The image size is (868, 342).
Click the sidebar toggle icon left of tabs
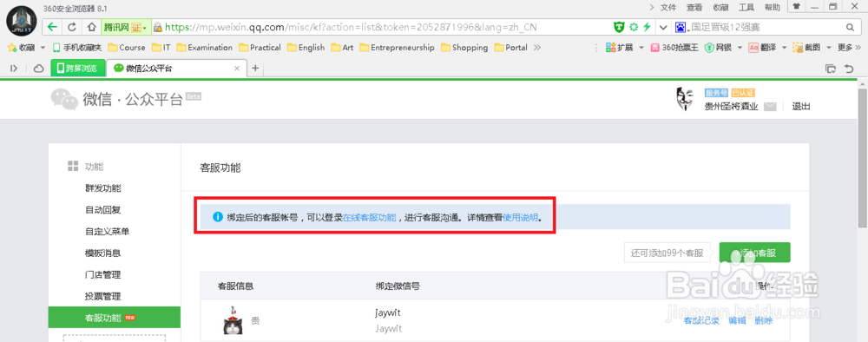pyautogui.click(x=14, y=69)
